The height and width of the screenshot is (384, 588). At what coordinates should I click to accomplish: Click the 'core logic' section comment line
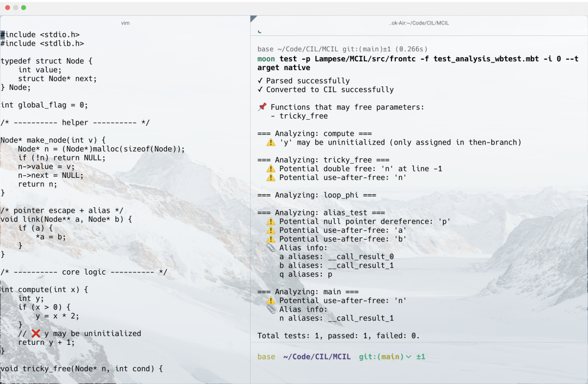(x=84, y=272)
